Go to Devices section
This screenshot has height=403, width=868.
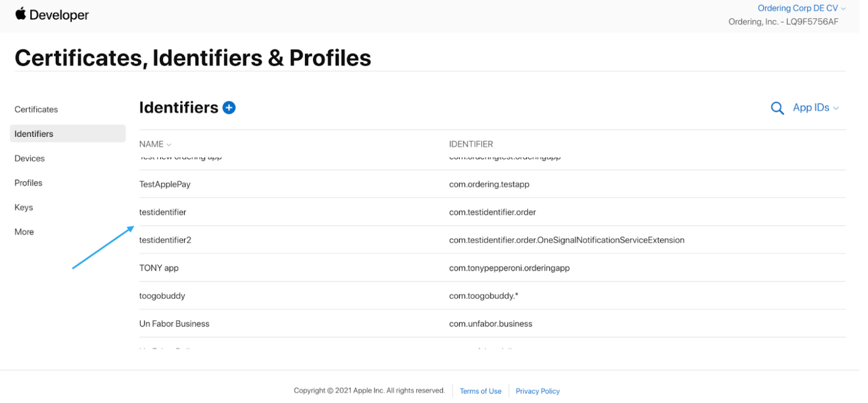pyautogui.click(x=30, y=158)
